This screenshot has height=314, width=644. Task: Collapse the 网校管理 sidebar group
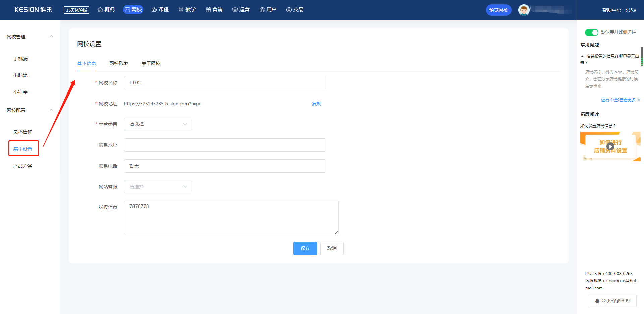point(51,36)
